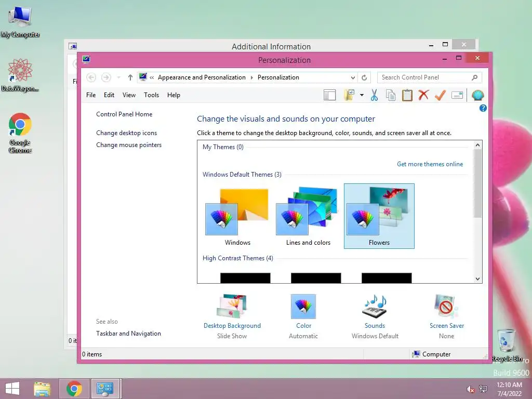532x399 pixels.
Task: Click the Rename toolbar icon
Action: tap(457, 96)
